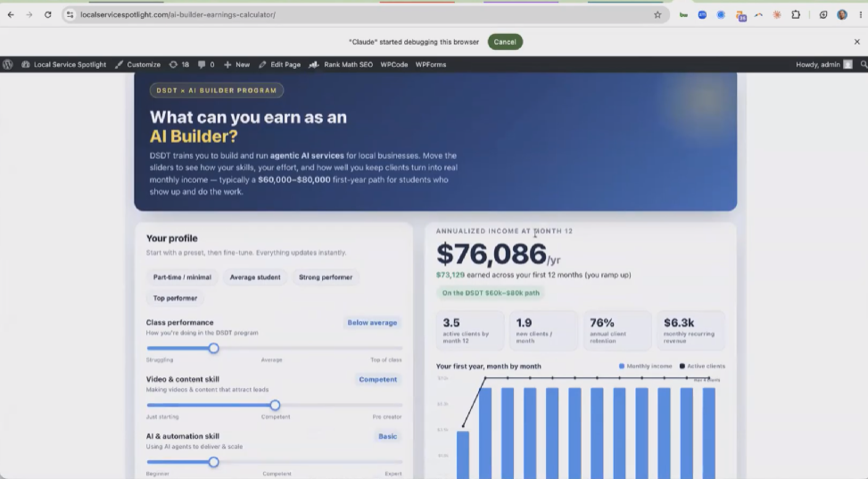Choose the Top performer preset
868x479 pixels.
click(175, 298)
